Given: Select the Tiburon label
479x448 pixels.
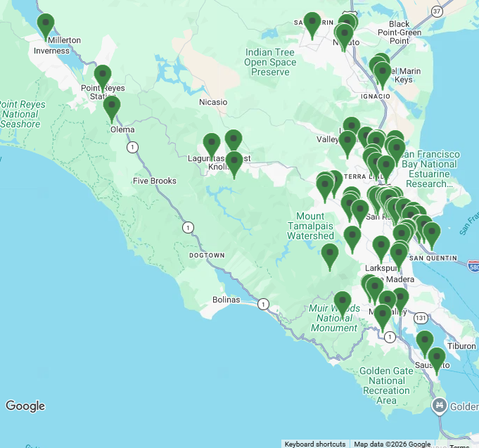Looking at the screenshot, I should 461,346.
